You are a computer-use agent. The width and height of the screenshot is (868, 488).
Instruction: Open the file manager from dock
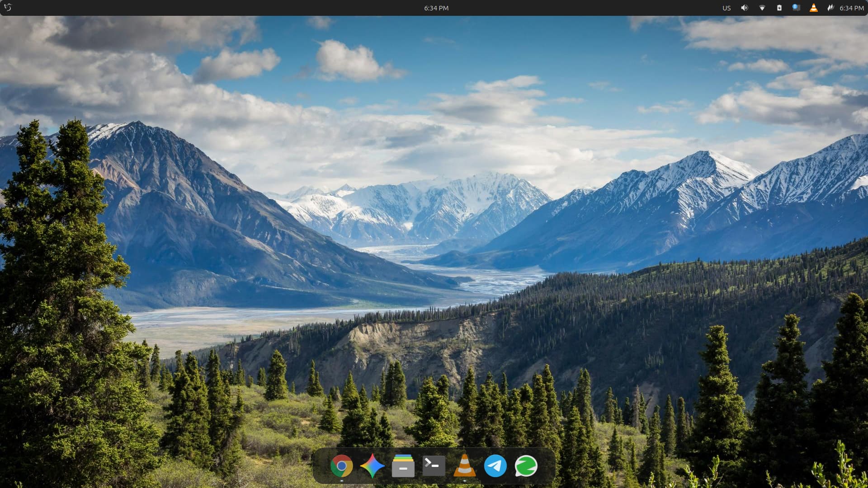(x=403, y=466)
